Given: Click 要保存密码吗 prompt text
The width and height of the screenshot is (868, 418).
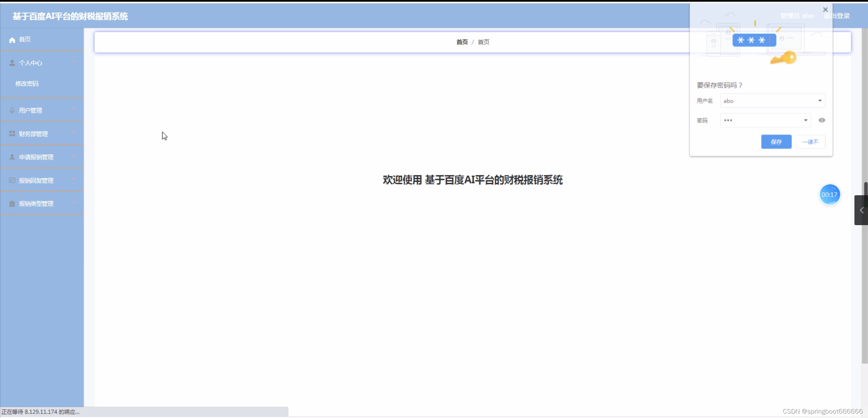Looking at the screenshot, I should pyautogui.click(x=719, y=85).
